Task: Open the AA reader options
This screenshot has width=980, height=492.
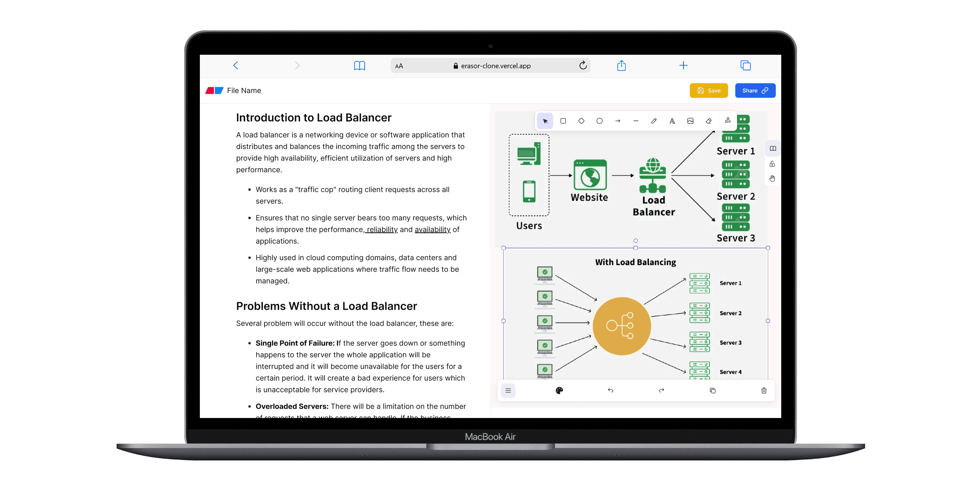Action: (399, 66)
